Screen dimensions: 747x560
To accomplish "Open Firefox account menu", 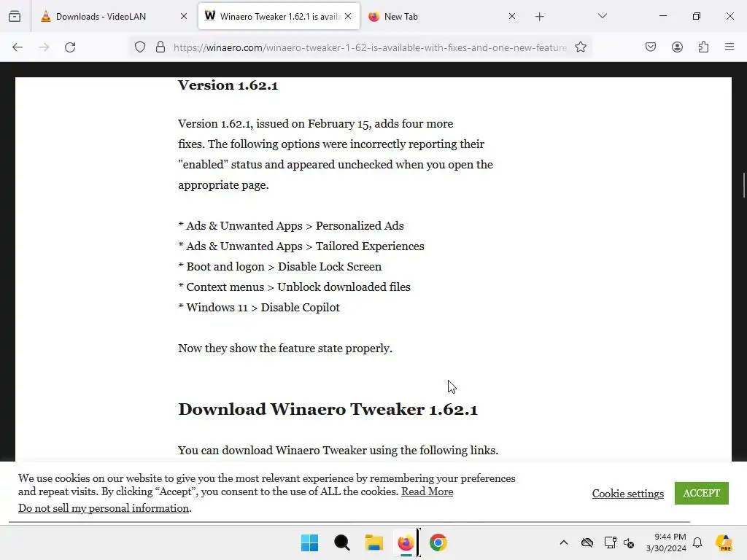I will pos(677,47).
